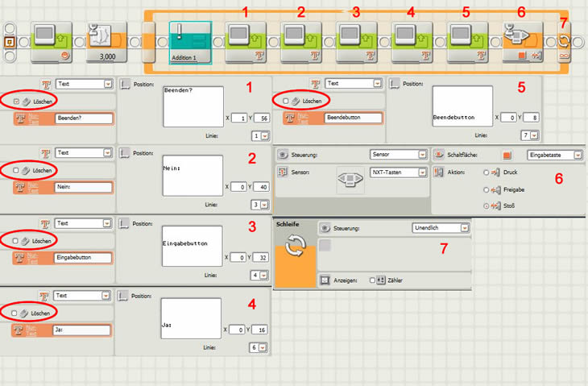
Task: Toggle the Löschen checkbox for Beenden? panel
Action: pos(16,101)
